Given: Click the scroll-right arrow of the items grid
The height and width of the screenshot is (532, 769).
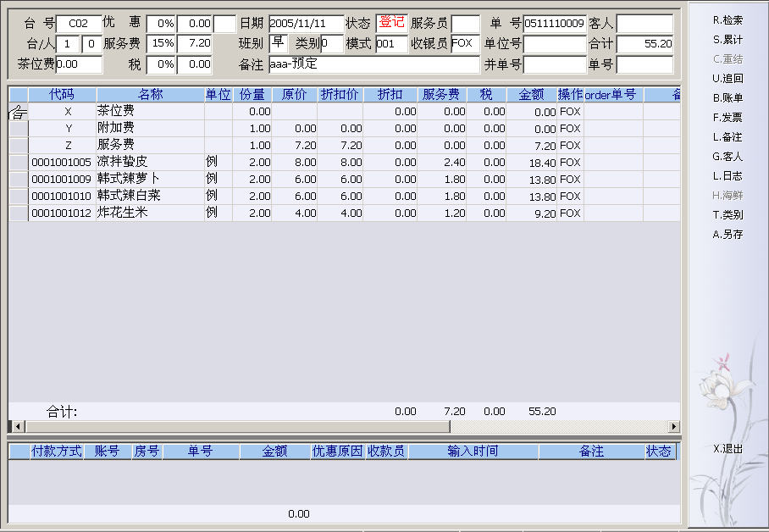Looking at the screenshot, I should pyautogui.click(x=674, y=426).
